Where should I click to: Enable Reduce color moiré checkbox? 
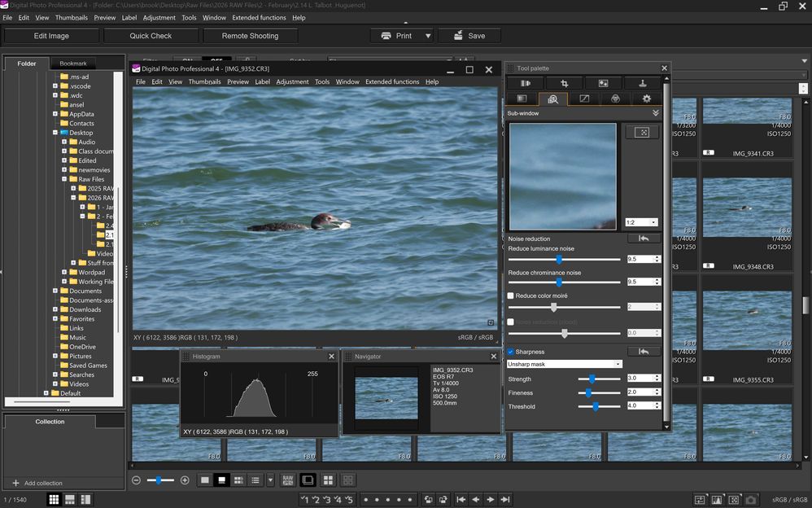[x=511, y=296]
